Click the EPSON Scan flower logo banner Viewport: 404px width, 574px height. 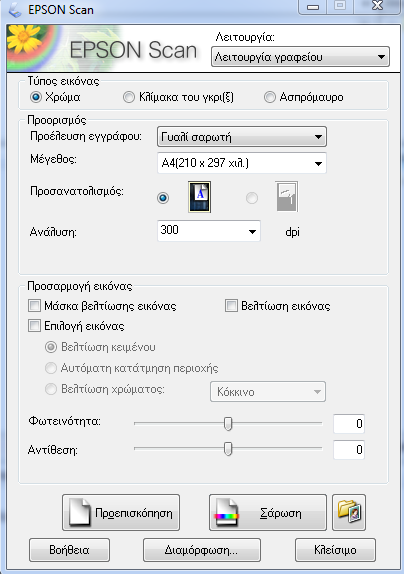(x=102, y=48)
